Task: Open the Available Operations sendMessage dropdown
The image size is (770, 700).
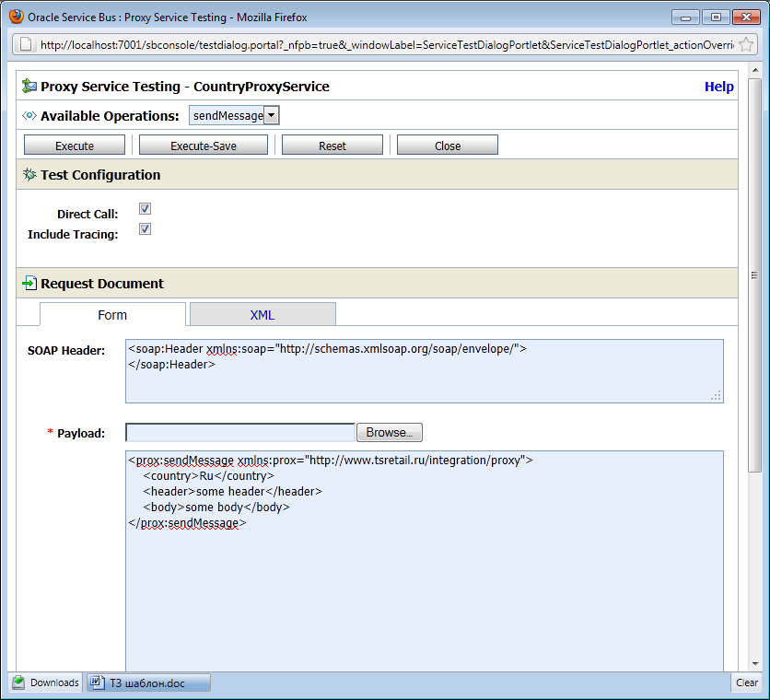Action: pyautogui.click(x=234, y=115)
